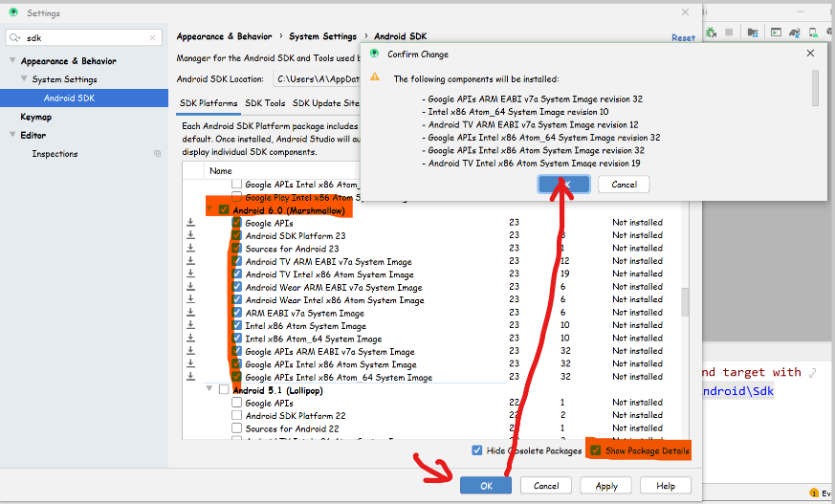Check the Android 5.1 (Lollipop) checkbox
The width and height of the screenshot is (835, 504).
click(224, 390)
